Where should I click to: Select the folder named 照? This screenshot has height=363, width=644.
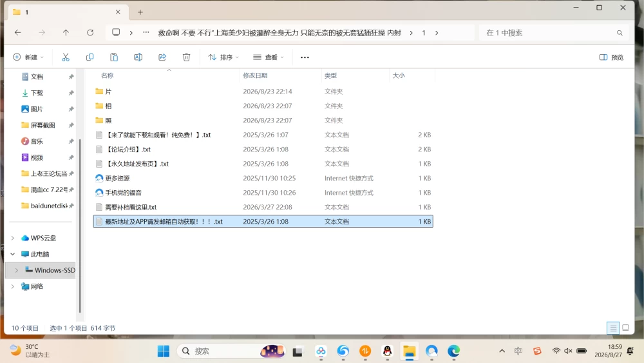pos(263,120)
